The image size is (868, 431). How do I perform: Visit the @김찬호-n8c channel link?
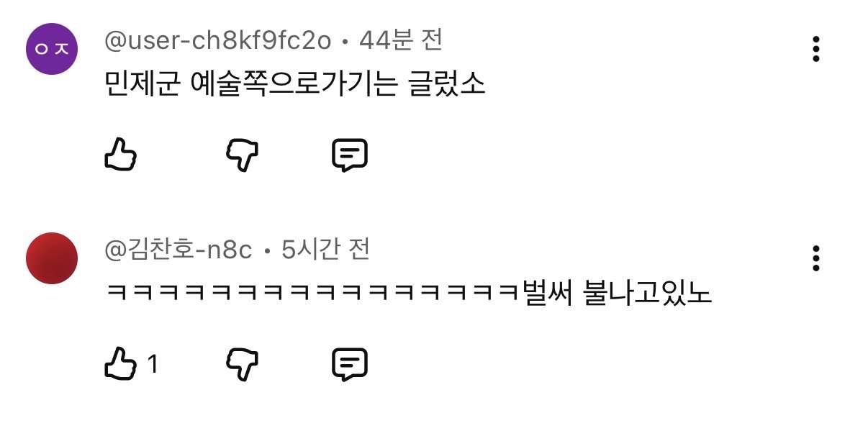[x=178, y=250]
